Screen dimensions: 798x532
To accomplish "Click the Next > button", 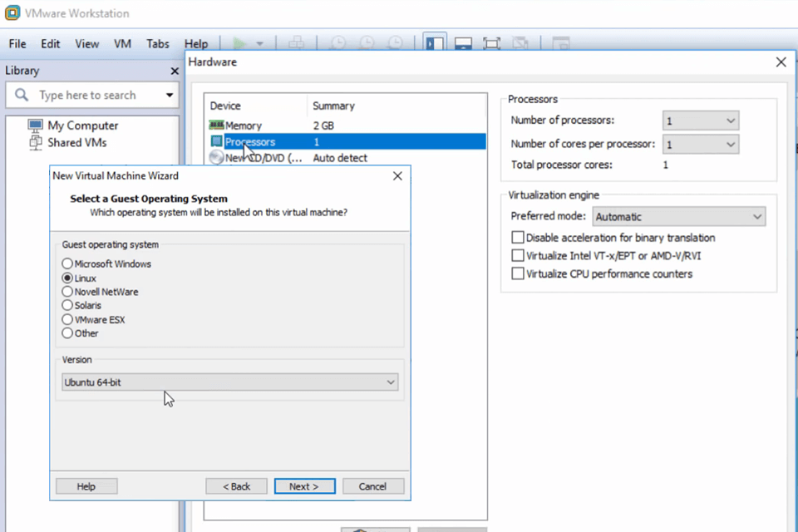I will point(304,486).
